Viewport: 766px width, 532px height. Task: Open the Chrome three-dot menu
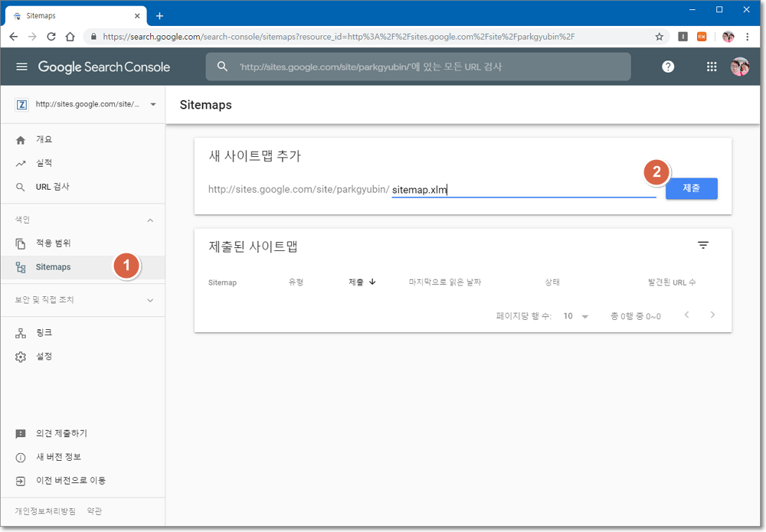[x=748, y=36]
